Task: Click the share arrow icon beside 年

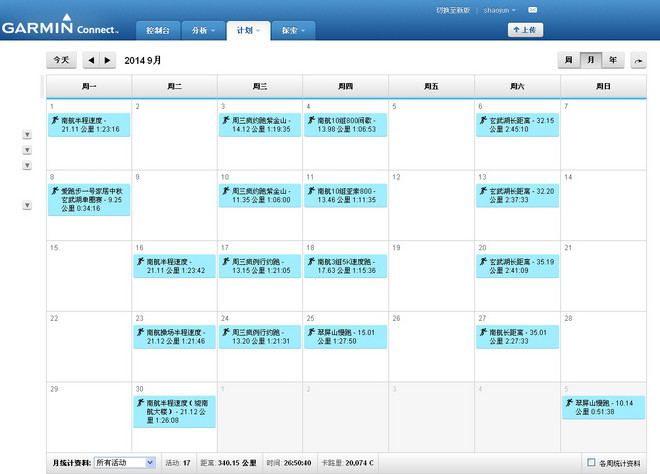Action: tap(637, 60)
